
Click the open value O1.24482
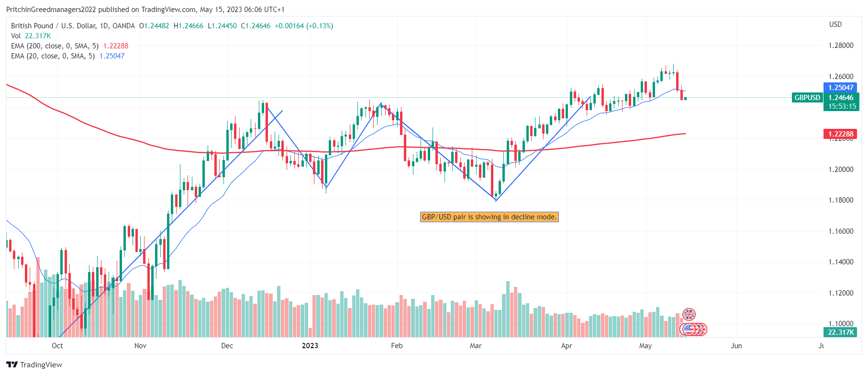[154, 26]
